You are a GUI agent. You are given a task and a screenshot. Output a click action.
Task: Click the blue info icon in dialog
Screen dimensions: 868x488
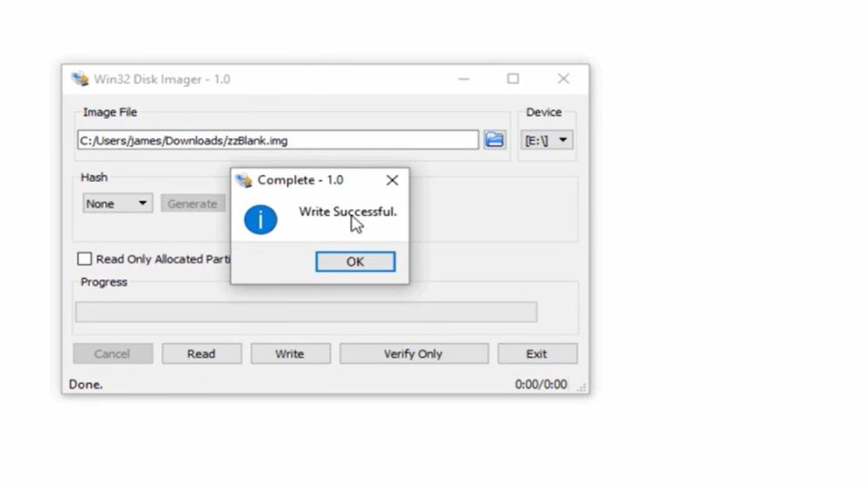click(260, 220)
